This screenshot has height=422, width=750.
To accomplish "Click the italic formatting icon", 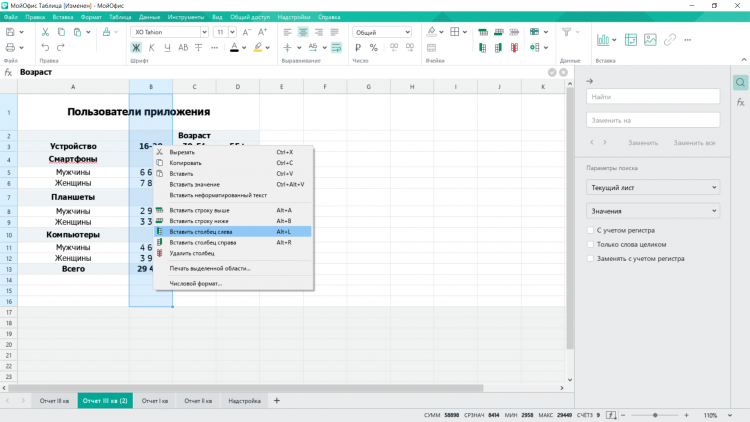I will pos(153,47).
